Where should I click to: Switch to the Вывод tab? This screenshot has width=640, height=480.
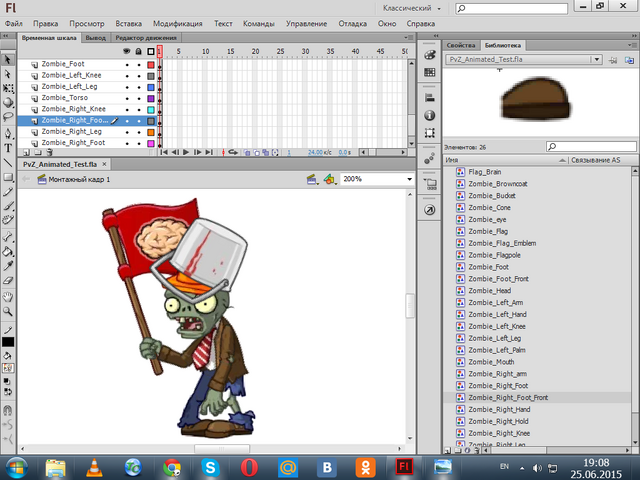click(x=96, y=38)
